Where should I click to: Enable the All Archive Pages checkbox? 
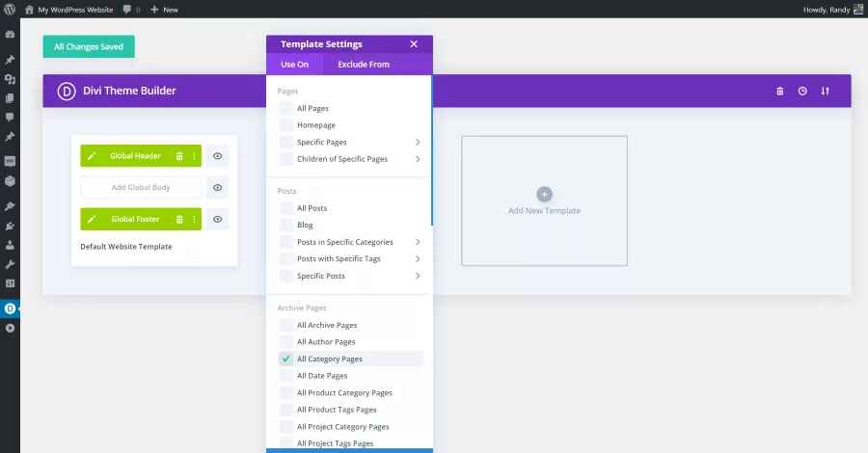coord(285,325)
